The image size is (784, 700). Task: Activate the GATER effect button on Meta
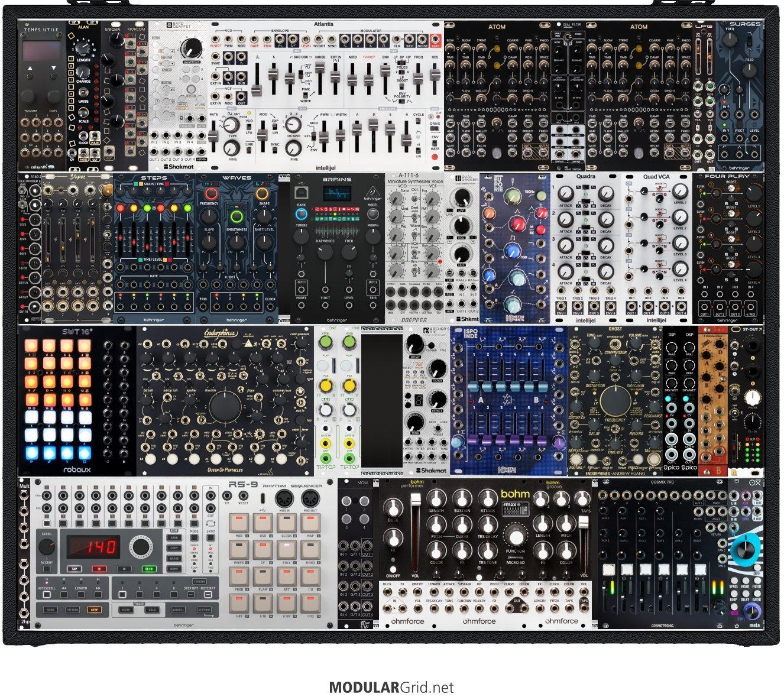757,594
